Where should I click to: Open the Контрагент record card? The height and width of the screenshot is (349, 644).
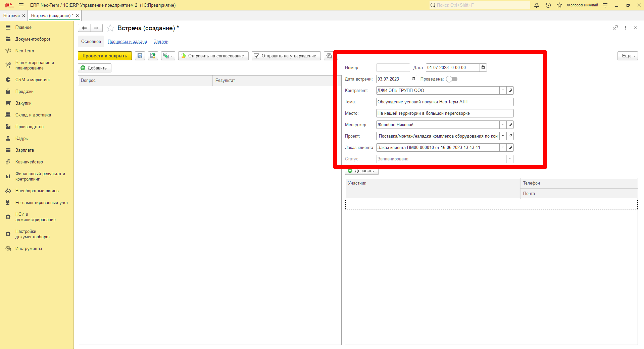click(x=510, y=90)
